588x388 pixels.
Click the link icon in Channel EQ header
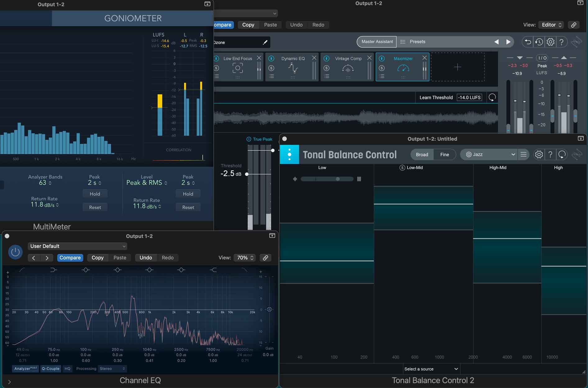coord(266,258)
